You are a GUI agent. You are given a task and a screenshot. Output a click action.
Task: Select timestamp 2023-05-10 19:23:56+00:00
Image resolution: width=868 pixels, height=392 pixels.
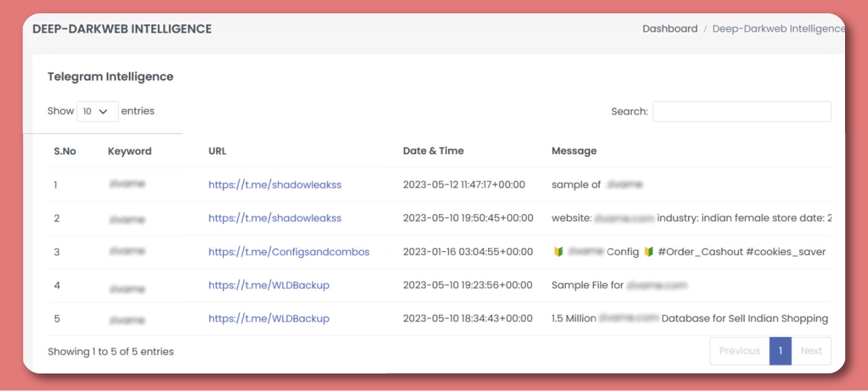click(x=467, y=285)
